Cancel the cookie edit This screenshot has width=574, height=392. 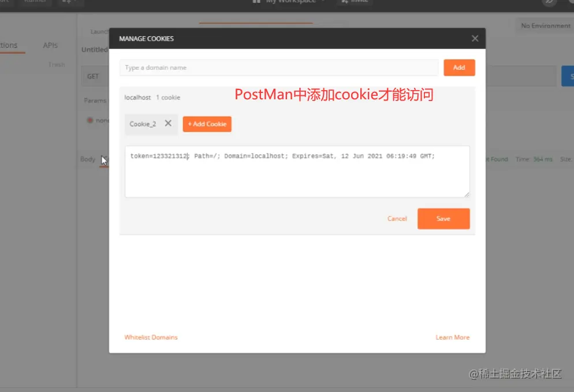[397, 218]
